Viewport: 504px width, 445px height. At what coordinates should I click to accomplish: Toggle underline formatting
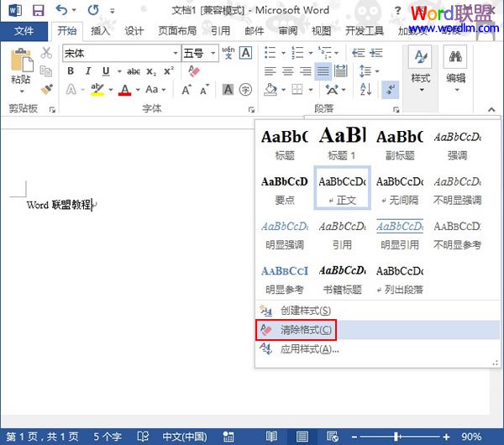tap(106, 71)
